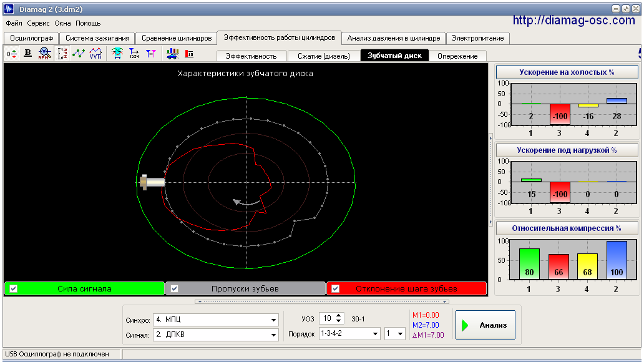Increase the УОЗ value with up arrow
The image size is (644, 362).
[x=339, y=316]
